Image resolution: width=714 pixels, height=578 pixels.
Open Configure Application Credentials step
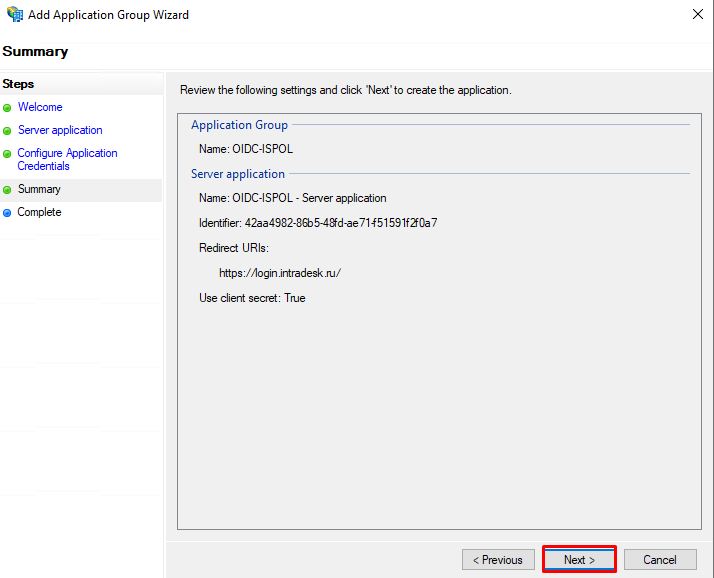click(x=67, y=159)
